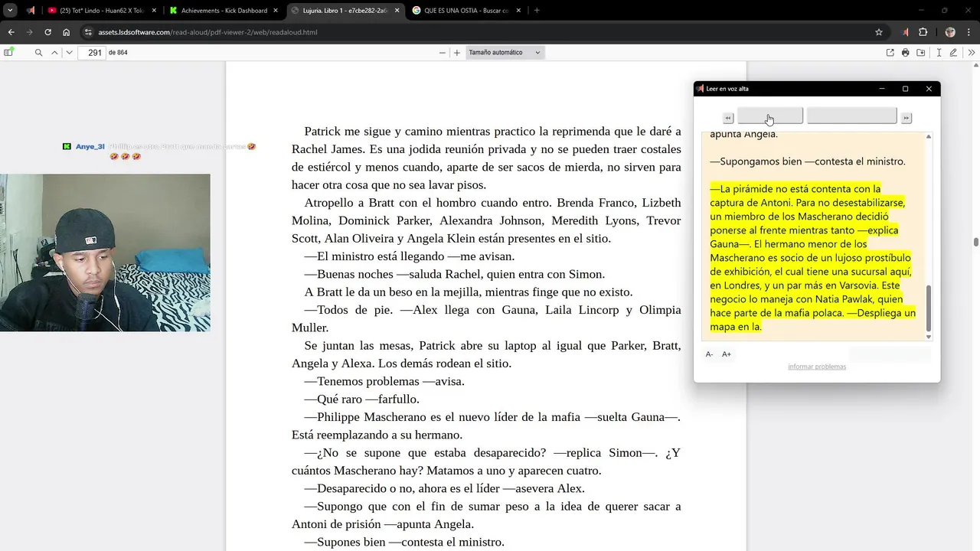980x551 pixels.
Task: Click the read-aloud text scroll down arrow
Action: 929,337
